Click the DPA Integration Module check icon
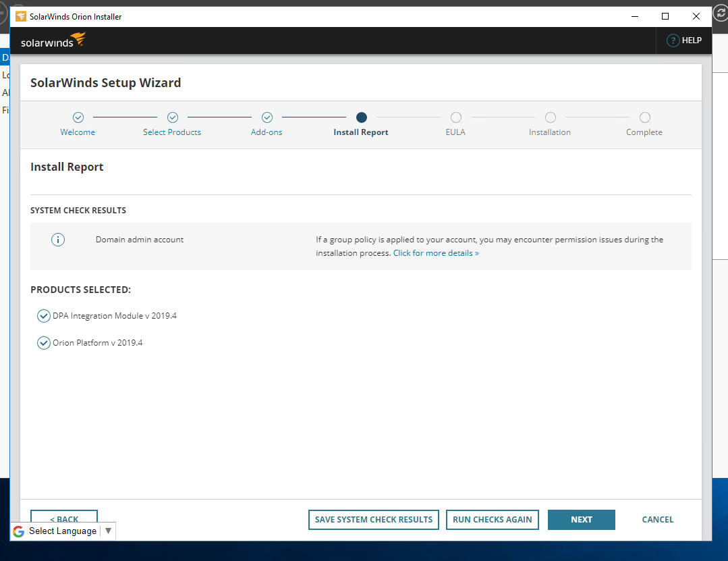This screenshot has height=561, width=728. click(x=44, y=316)
